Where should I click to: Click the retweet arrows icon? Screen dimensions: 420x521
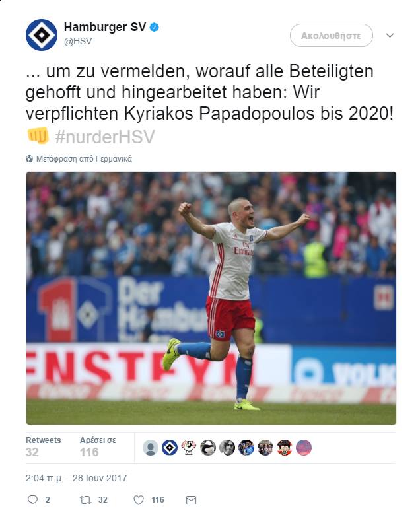click(85, 499)
